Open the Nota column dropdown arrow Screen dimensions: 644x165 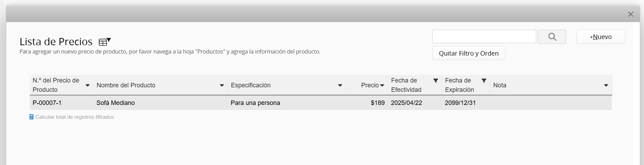click(606, 85)
